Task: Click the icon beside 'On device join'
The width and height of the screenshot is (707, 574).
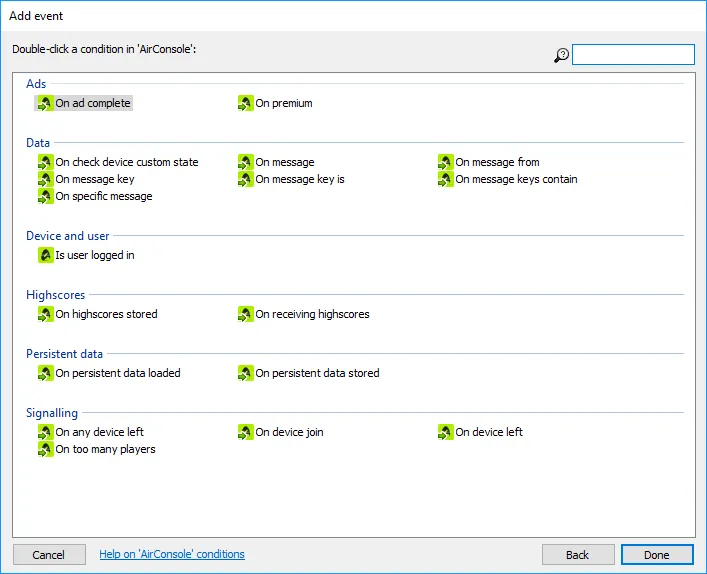Action: (246, 432)
